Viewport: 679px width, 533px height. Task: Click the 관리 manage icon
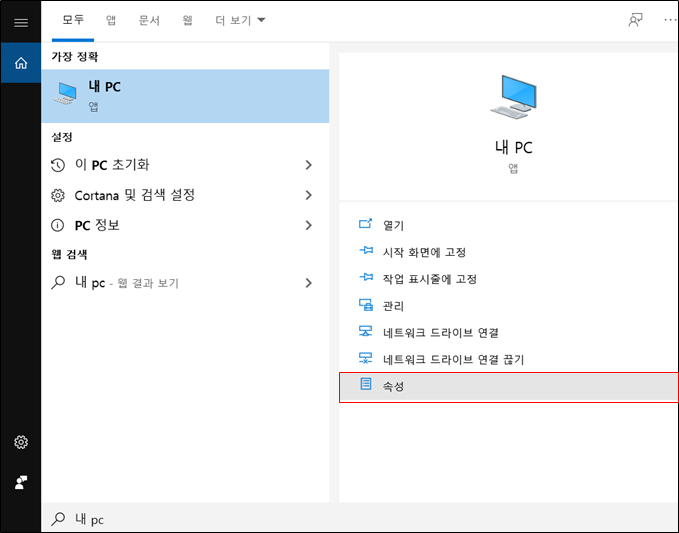tap(365, 305)
